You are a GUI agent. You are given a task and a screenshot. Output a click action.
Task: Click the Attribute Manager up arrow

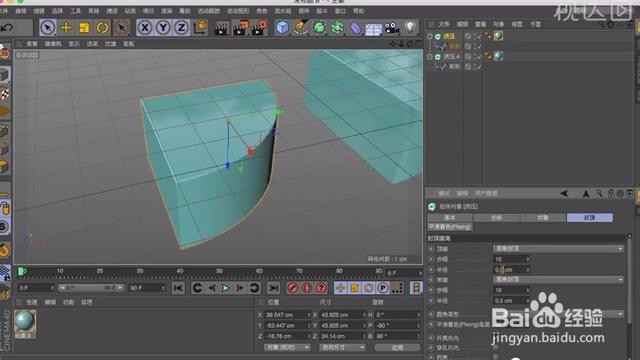pos(586,193)
